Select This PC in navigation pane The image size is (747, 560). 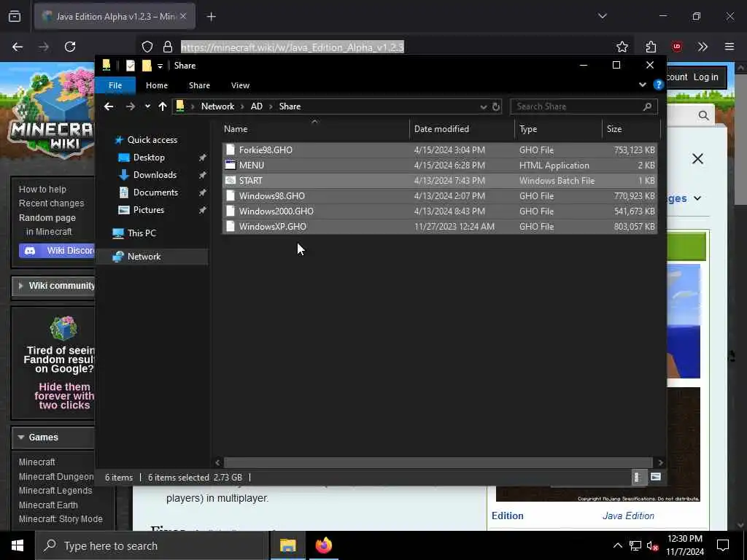[x=142, y=233]
